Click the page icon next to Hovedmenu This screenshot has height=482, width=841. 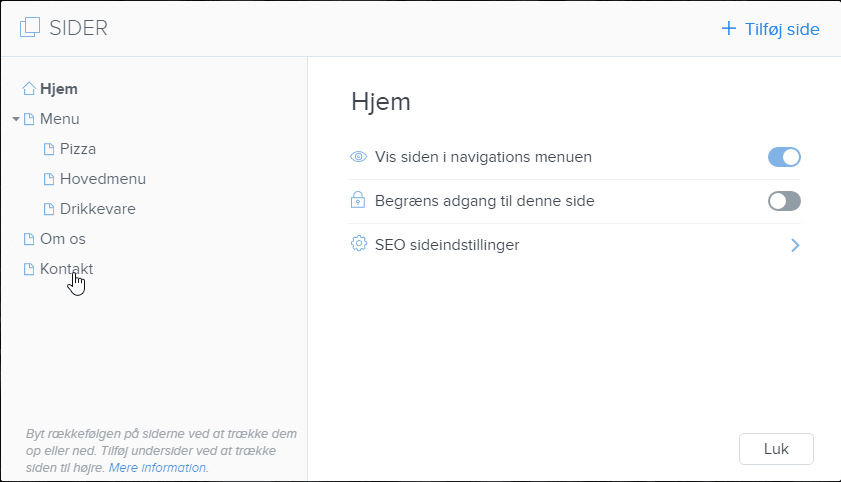48,179
